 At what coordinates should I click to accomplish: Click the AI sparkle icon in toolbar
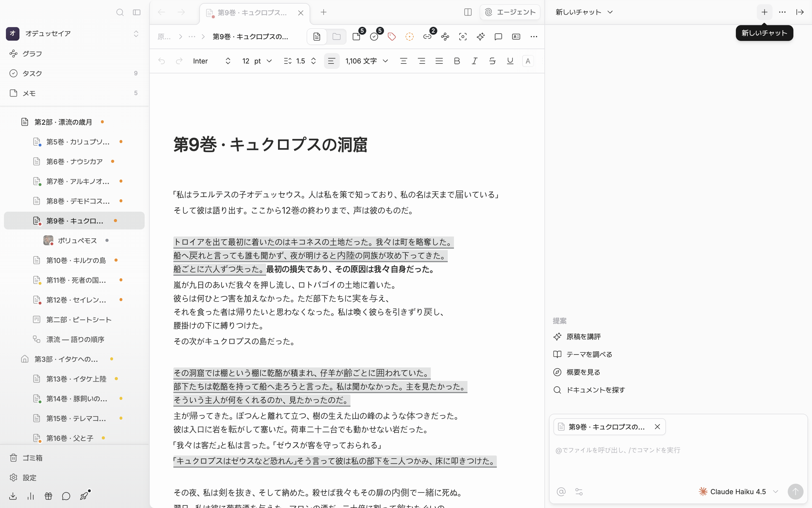click(x=480, y=37)
